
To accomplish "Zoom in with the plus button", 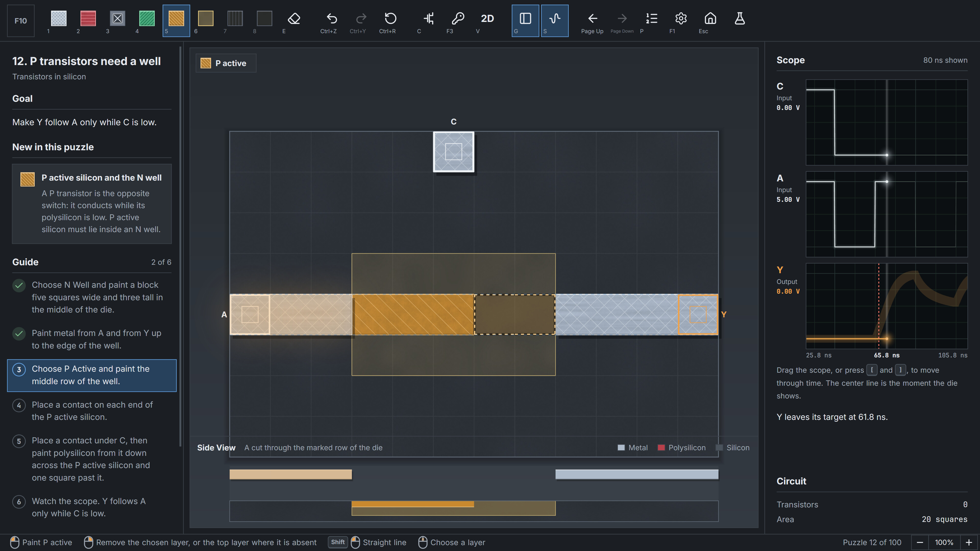I will tap(969, 542).
